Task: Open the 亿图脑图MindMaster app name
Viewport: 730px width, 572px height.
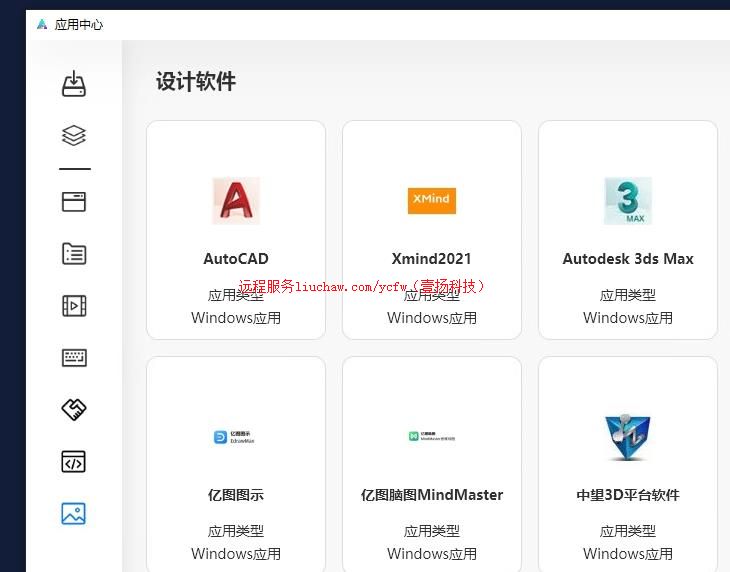Action: 432,495
